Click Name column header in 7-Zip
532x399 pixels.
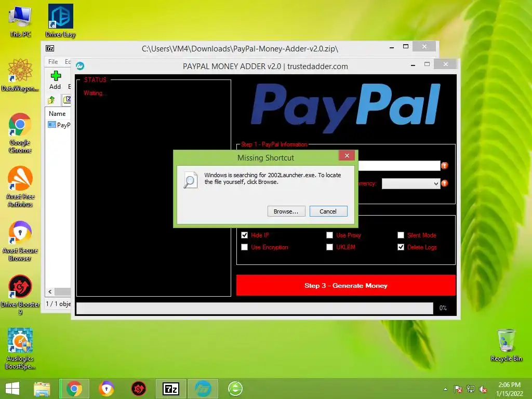58,114
